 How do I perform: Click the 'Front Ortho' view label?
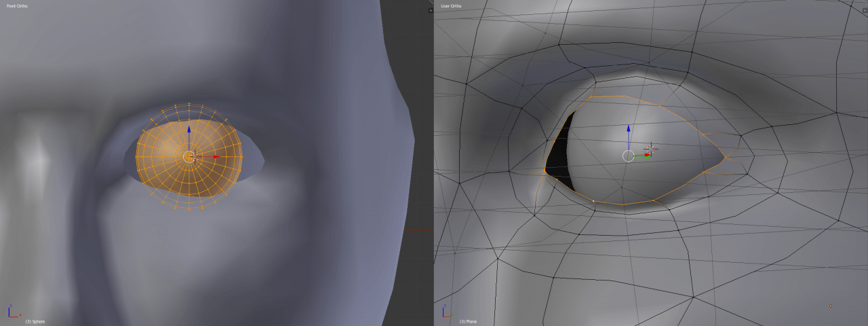coord(18,6)
